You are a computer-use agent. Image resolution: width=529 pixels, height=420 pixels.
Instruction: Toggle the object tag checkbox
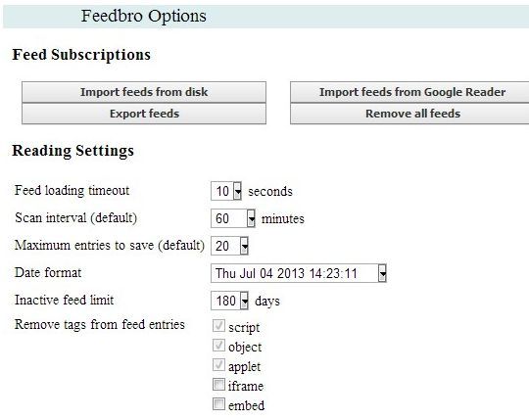[x=218, y=346]
